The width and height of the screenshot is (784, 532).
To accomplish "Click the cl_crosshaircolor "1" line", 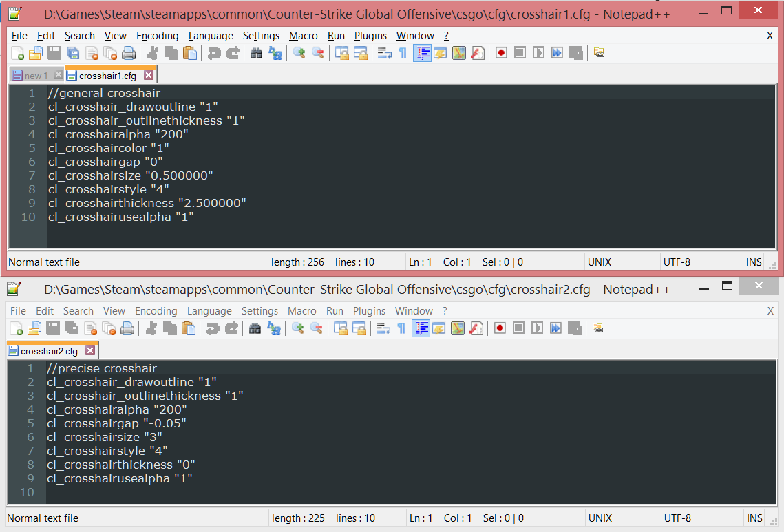I will 109,148.
